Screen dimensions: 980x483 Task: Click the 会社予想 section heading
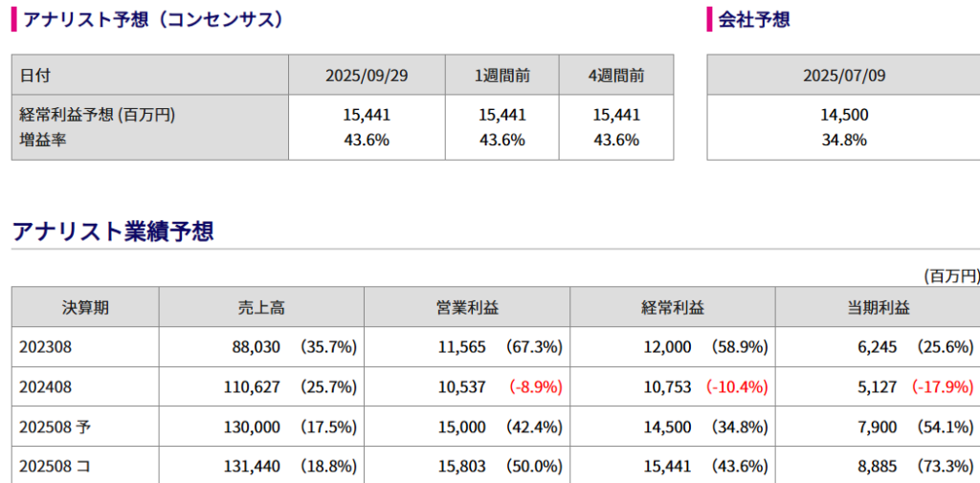(753, 19)
